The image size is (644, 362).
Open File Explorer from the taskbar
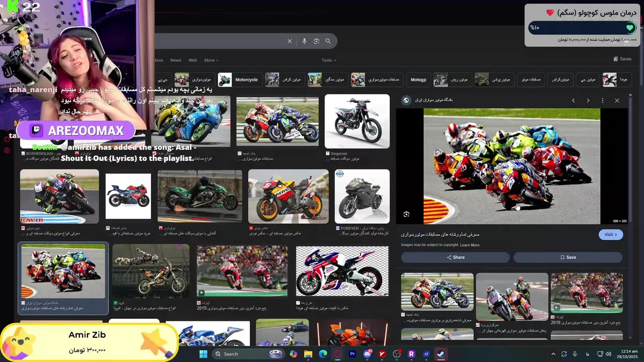click(308, 354)
